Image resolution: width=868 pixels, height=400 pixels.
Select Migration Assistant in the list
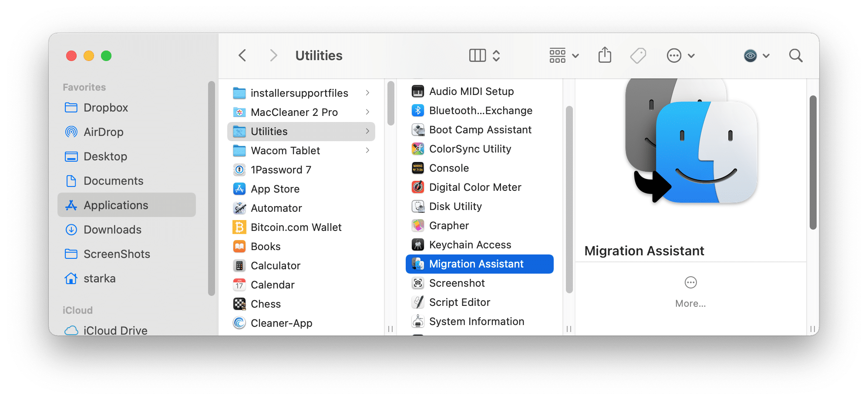click(480, 264)
